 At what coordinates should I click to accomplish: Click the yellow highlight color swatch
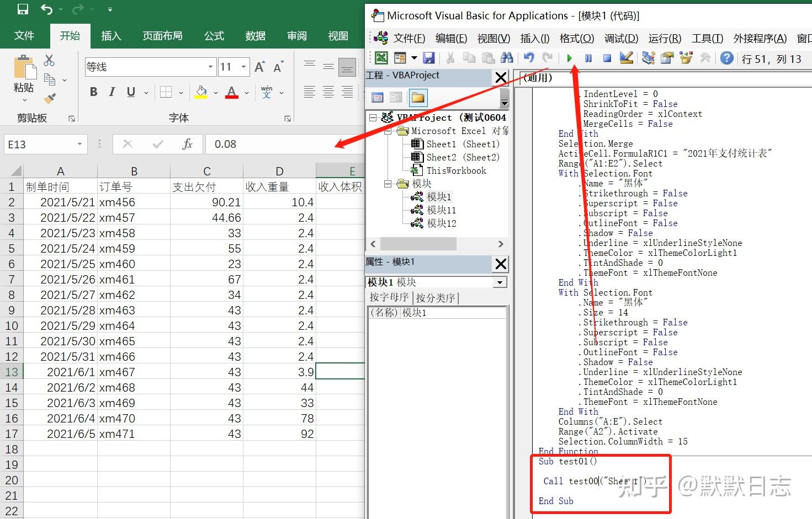pos(201,97)
